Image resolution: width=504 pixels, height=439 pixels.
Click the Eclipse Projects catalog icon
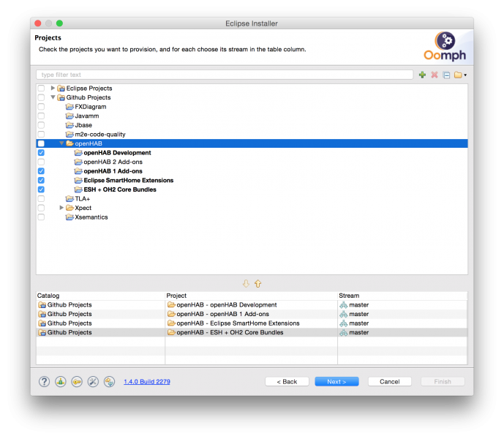(x=61, y=88)
